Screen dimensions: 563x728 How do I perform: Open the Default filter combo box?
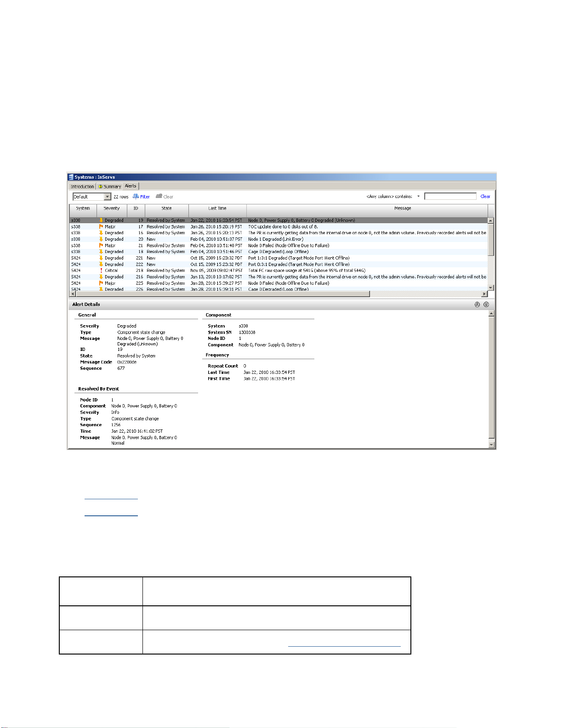coord(92,197)
